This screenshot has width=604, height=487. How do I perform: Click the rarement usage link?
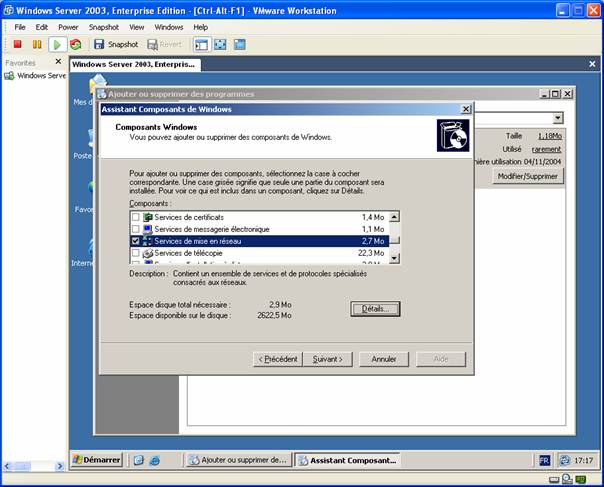[546, 149]
